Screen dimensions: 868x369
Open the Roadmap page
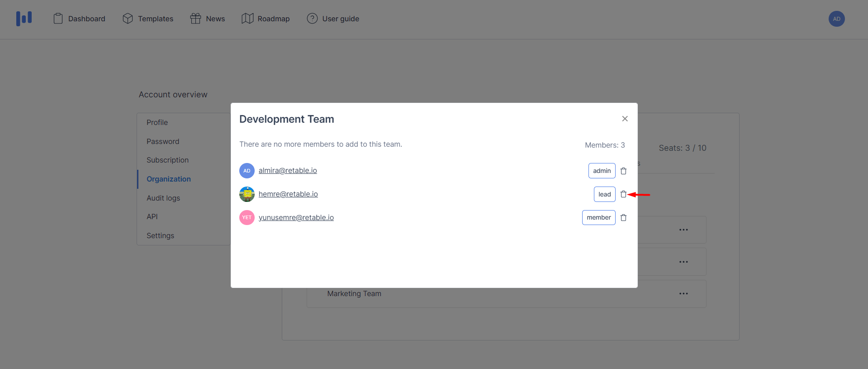(x=266, y=19)
